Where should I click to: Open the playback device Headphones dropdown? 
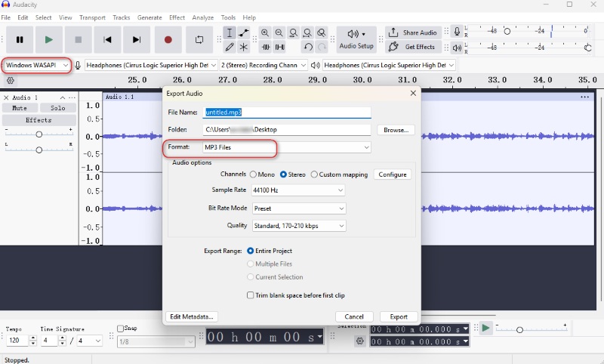pos(389,65)
